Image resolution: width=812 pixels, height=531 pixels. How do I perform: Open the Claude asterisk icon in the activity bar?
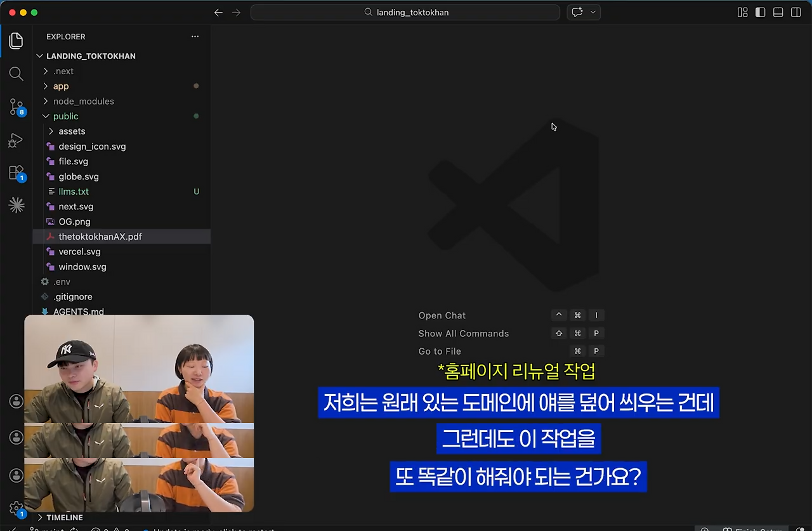[x=16, y=205]
